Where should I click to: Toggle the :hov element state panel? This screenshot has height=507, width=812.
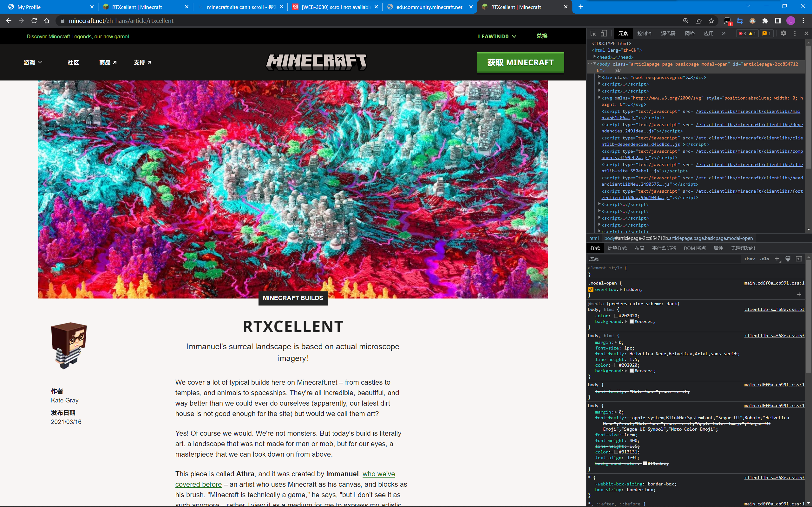750,259
